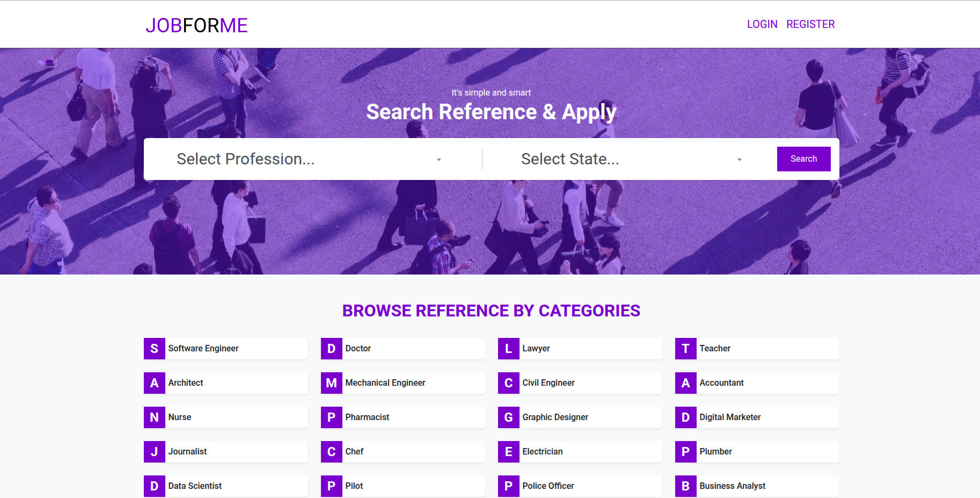This screenshot has height=498, width=980.
Task: Browse the Pilot category text
Action: 354,486
